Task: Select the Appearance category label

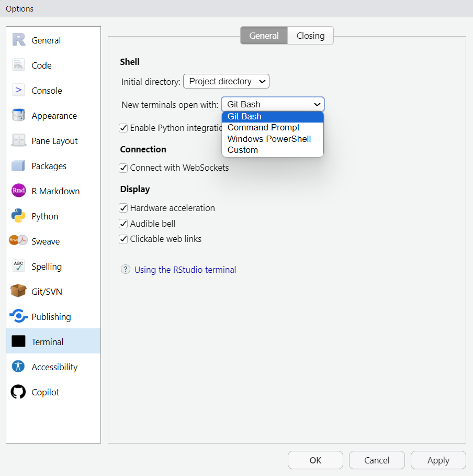Action: 54,116
